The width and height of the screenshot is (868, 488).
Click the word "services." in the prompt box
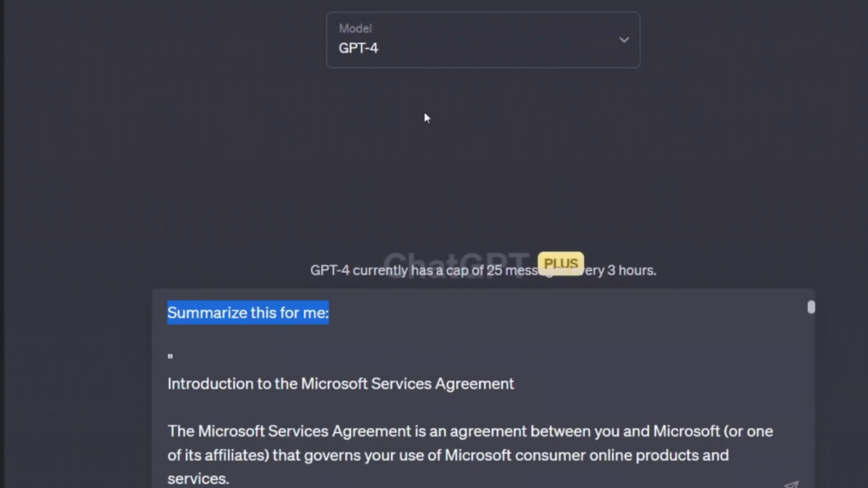[198, 480]
